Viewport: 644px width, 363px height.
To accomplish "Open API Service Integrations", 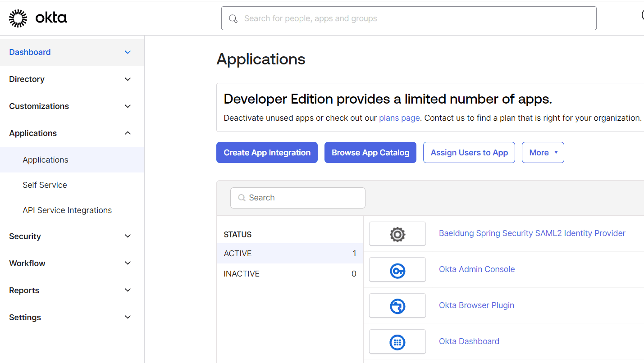I will tap(67, 210).
